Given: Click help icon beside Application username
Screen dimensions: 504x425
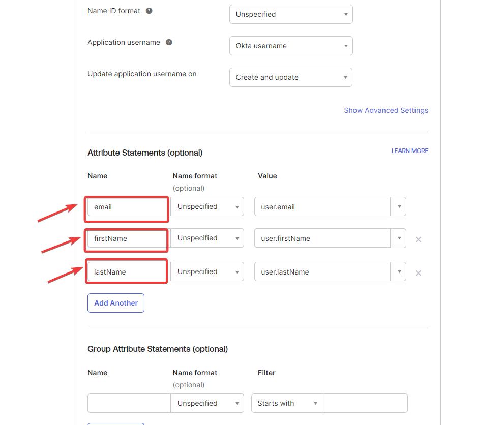Looking at the screenshot, I should pos(169,42).
